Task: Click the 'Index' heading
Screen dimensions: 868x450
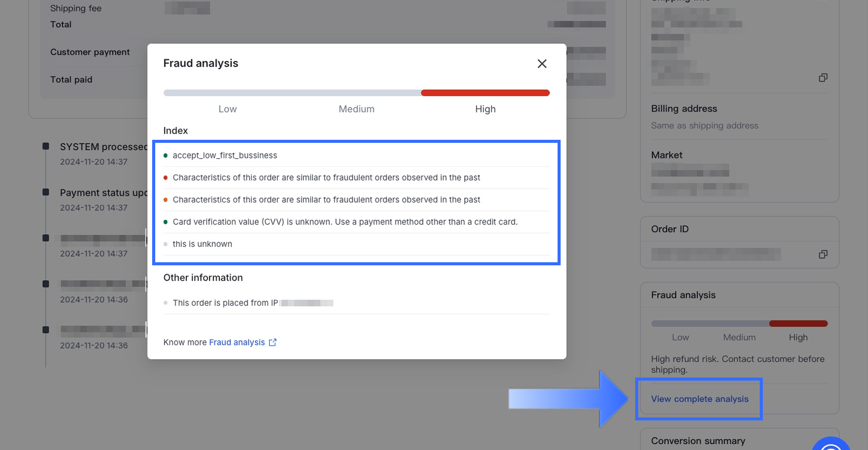Action: click(x=176, y=131)
